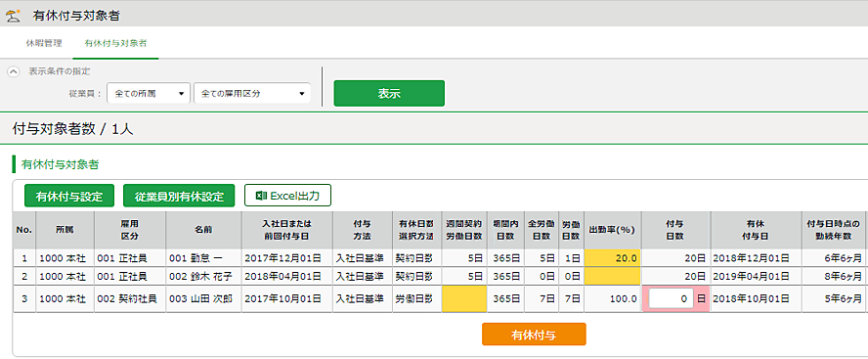Click grant date 2019年04月01日
This screenshot has height=359, width=868.
click(x=751, y=276)
